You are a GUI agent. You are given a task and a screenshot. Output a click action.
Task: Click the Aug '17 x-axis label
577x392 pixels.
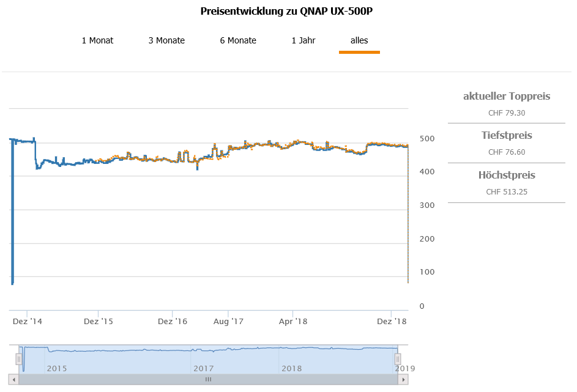229,321
